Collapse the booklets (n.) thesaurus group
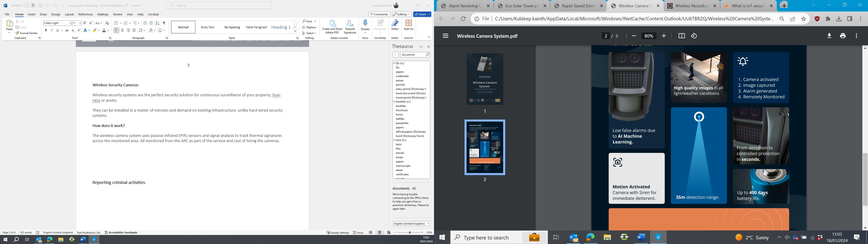This screenshot has width=868, height=244. [x=394, y=101]
